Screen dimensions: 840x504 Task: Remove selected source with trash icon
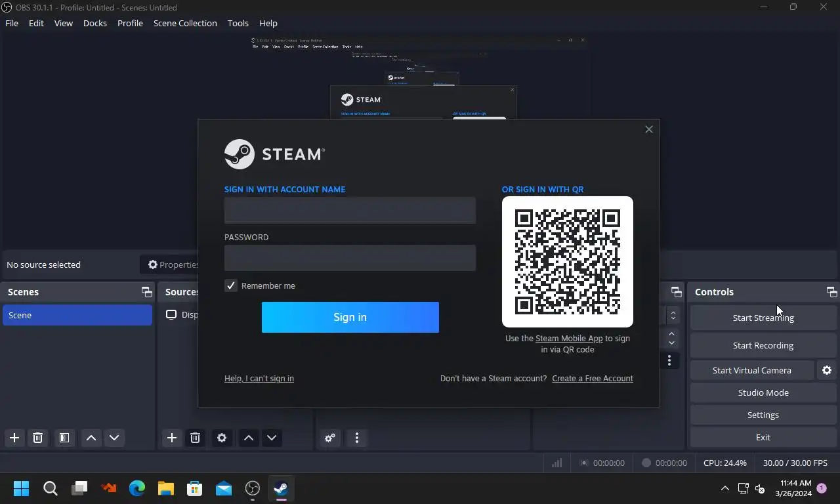click(x=195, y=438)
